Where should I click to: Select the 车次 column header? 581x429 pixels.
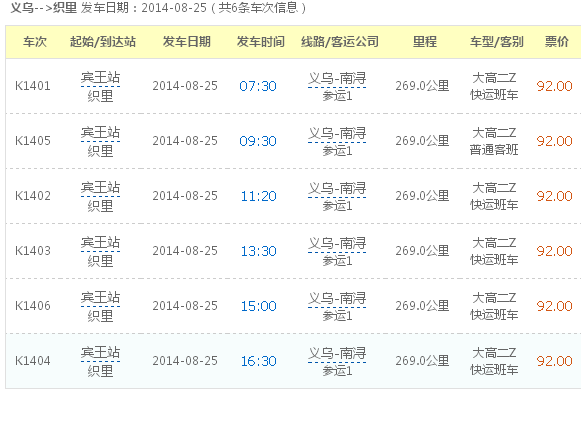35,41
